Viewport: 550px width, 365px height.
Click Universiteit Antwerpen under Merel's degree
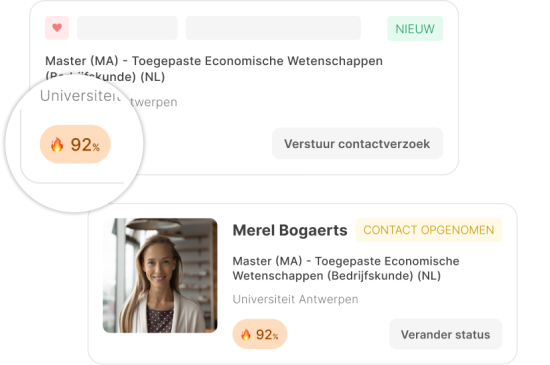point(295,299)
